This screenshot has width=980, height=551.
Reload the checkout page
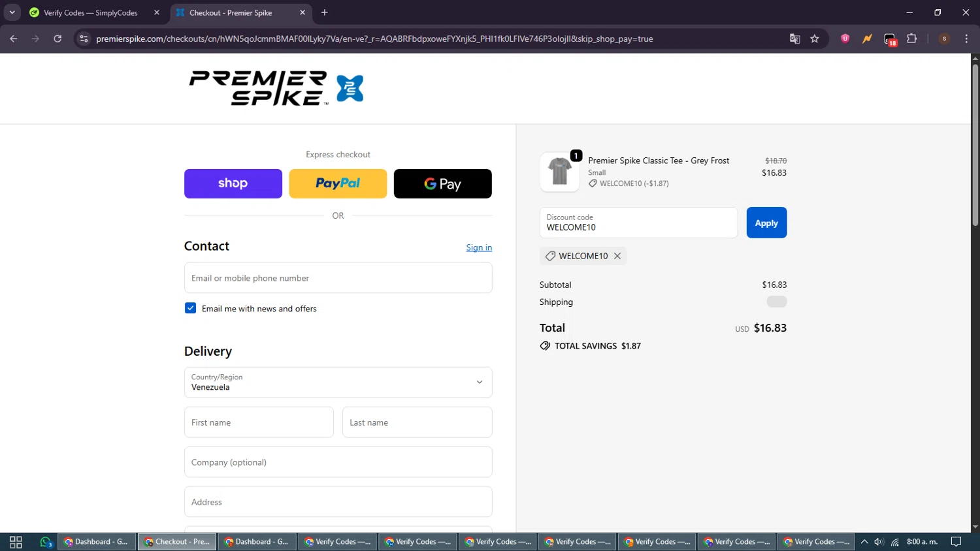pyautogui.click(x=57, y=39)
